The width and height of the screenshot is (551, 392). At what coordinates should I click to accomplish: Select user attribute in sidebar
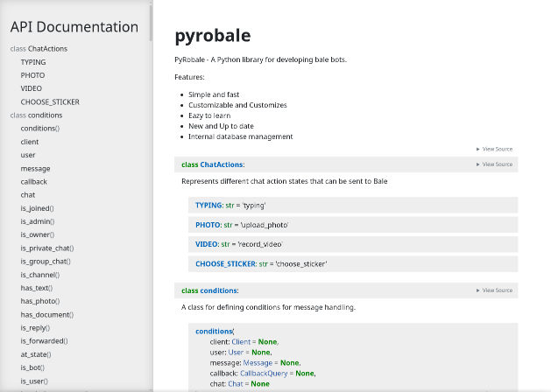click(x=28, y=155)
